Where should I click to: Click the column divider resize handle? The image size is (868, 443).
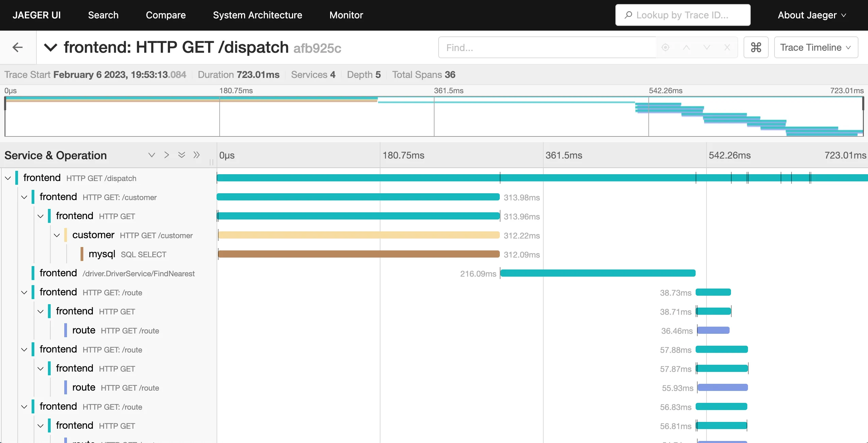211,162
